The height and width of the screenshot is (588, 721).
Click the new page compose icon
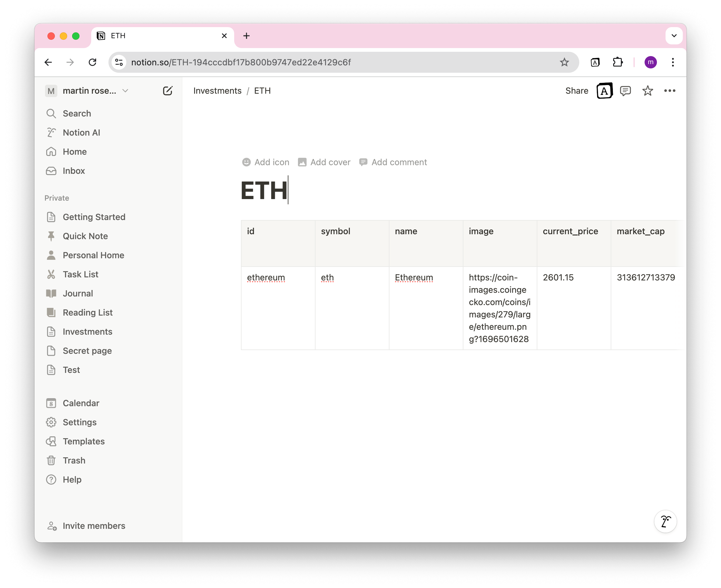(168, 91)
